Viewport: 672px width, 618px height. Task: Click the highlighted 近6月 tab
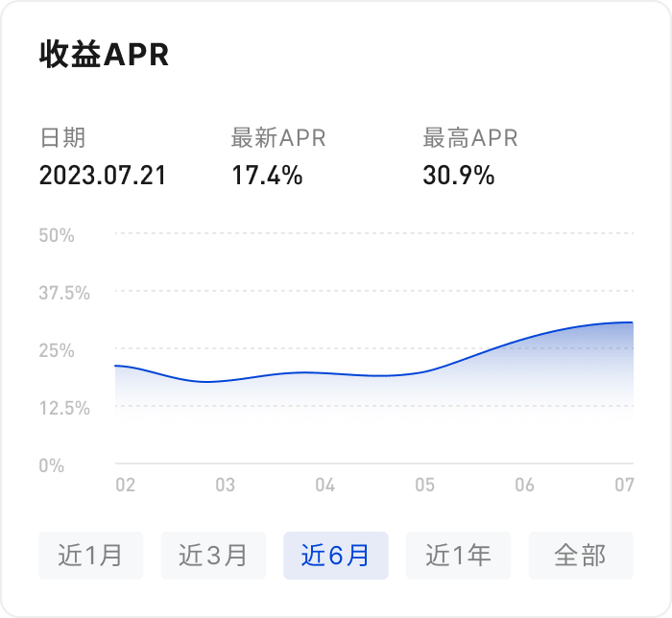coord(335,555)
